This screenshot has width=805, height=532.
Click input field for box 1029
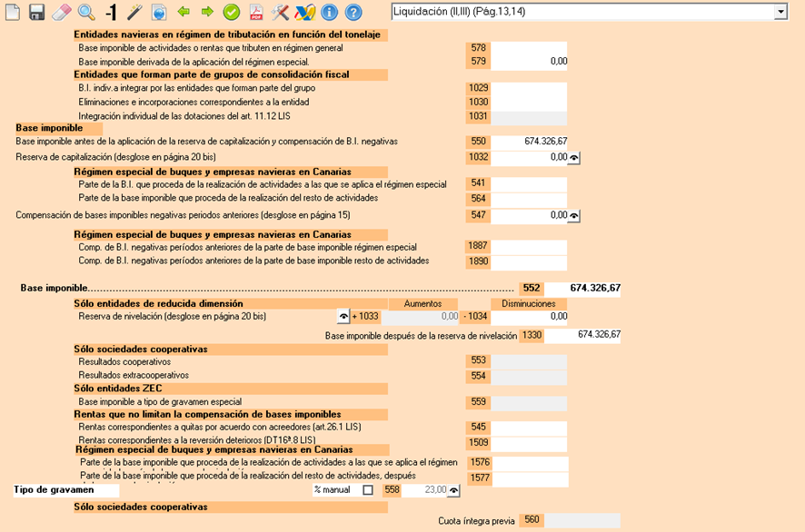[529, 88]
